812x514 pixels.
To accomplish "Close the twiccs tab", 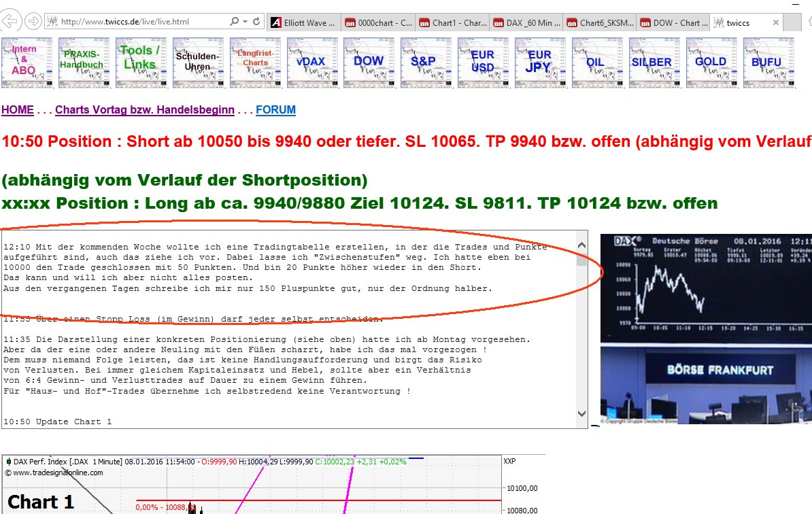I will click(775, 22).
